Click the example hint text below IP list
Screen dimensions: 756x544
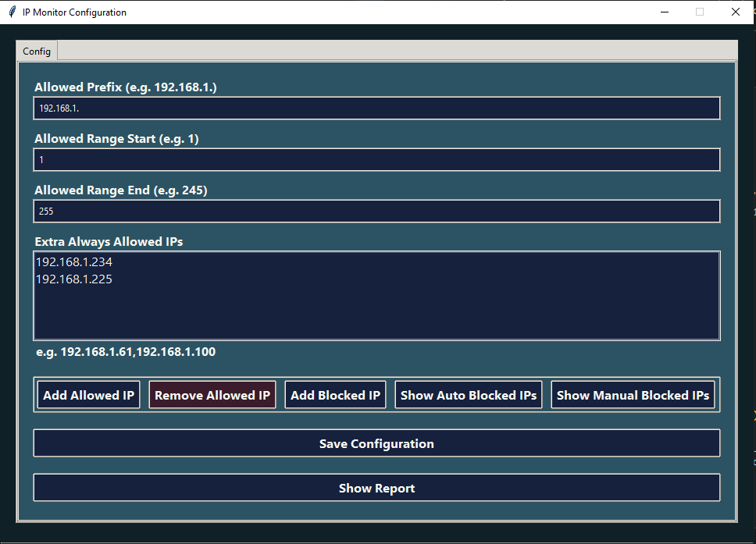click(126, 352)
